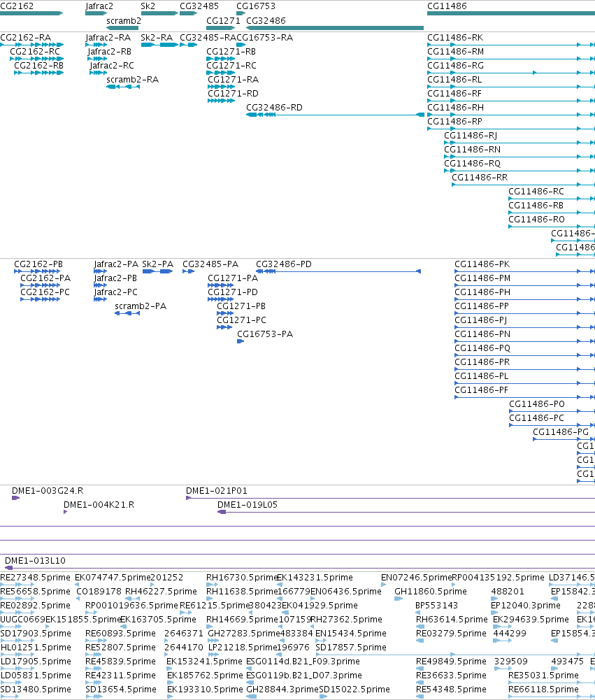The width and height of the screenshot is (595, 700).
Task: Select transcript scramb2-RA
Action: tap(133, 80)
